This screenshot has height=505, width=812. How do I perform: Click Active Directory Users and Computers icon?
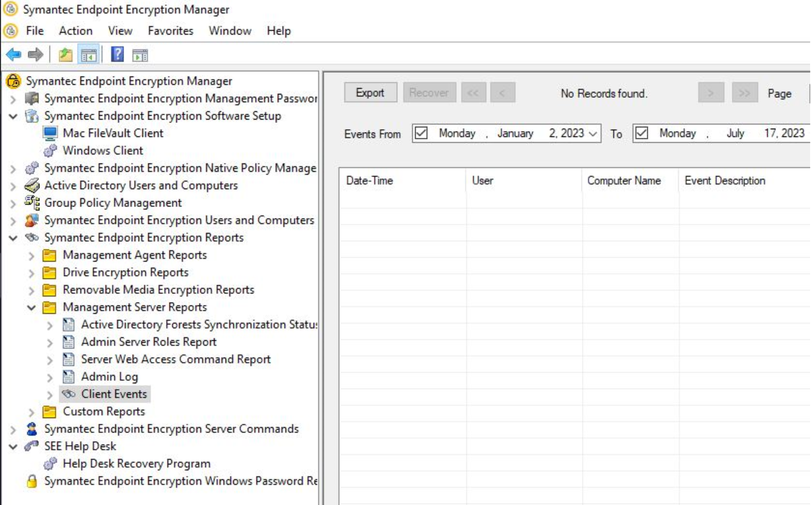pyautogui.click(x=32, y=186)
